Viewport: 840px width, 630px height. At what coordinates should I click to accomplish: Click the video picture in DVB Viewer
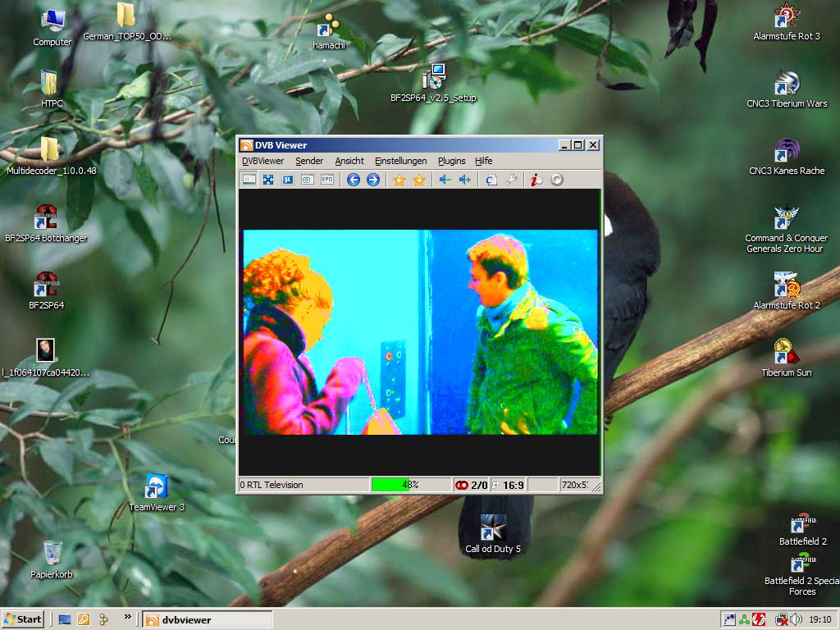[420, 332]
